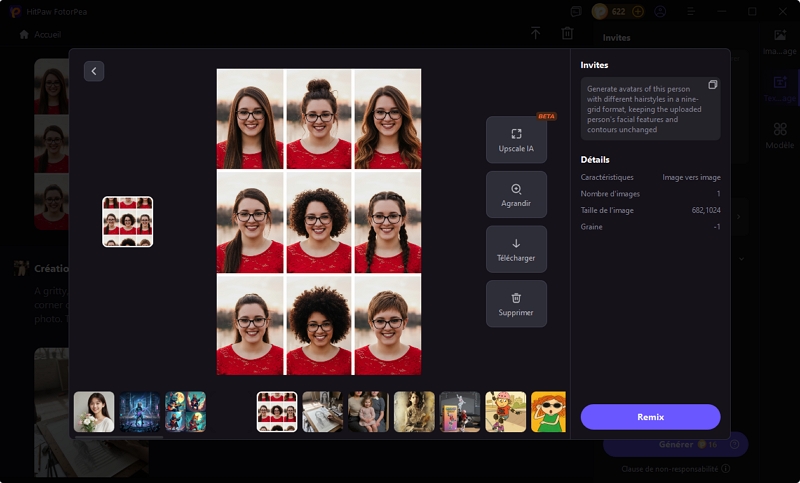Click the Upscale IA button

(x=516, y=139)
